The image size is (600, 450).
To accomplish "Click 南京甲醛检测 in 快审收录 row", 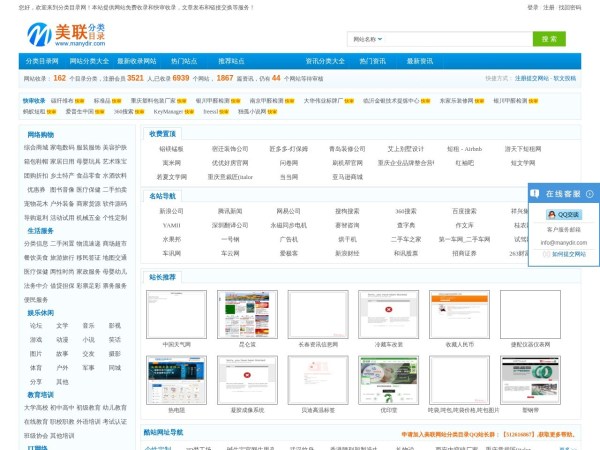I will pyautogui.click(x=266, y=101).
